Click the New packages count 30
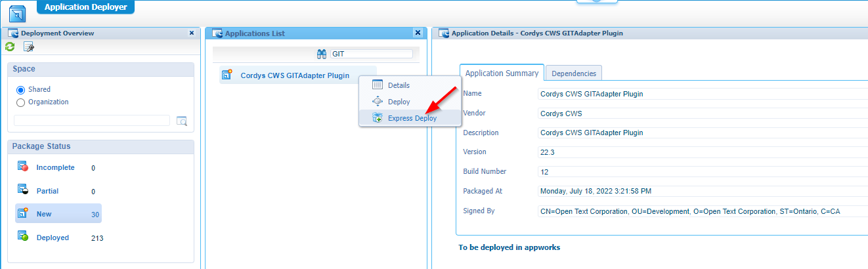The width and height of the screenshot is (868, 269). [x=95, y=215]
